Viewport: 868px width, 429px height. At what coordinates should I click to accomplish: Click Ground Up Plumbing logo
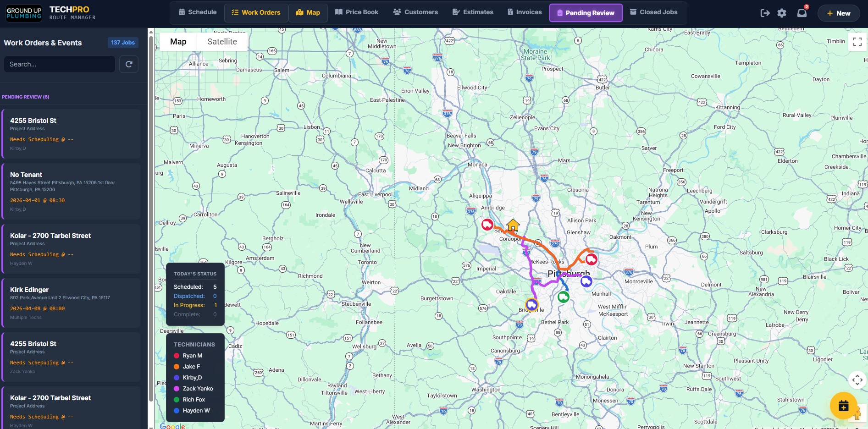tap(24, 13)
